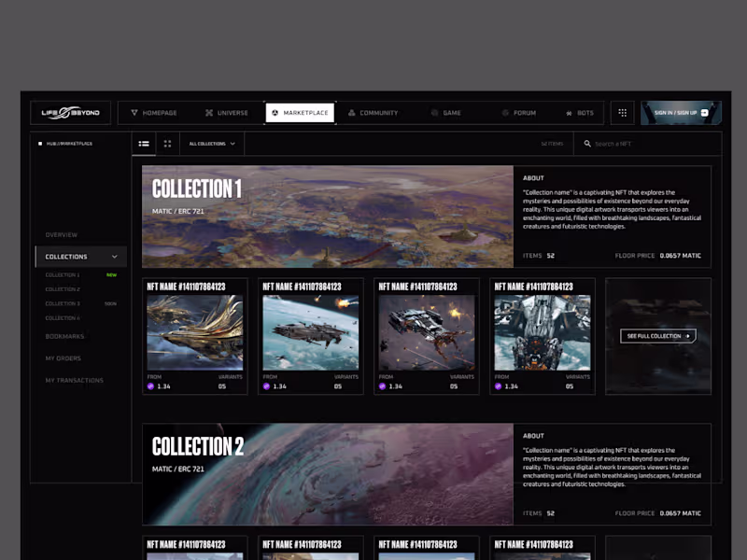Expand Collection 3 marked Soon
The height and width of the screenshot is (560, 747).
[x=67, y=303]
